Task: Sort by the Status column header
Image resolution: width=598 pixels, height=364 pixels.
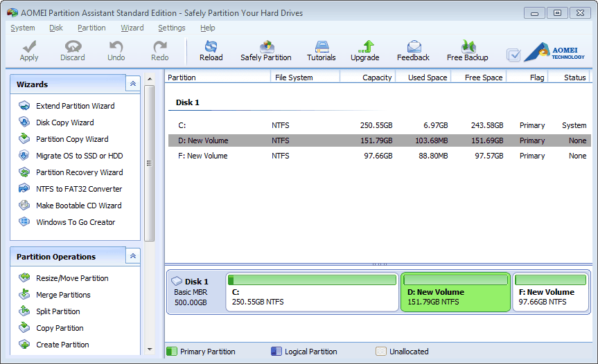Action: point(569,78)
